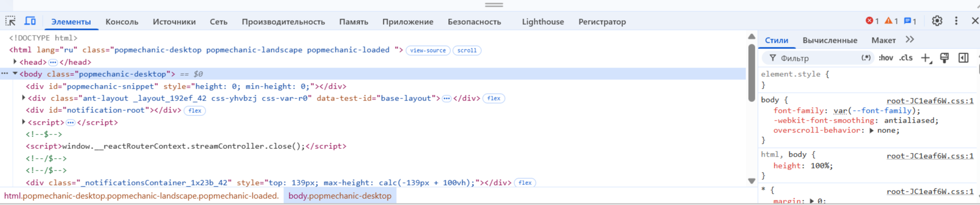Open the Lighthouse tab
This screenshot has height=205, width=980.
pos(543,22)
